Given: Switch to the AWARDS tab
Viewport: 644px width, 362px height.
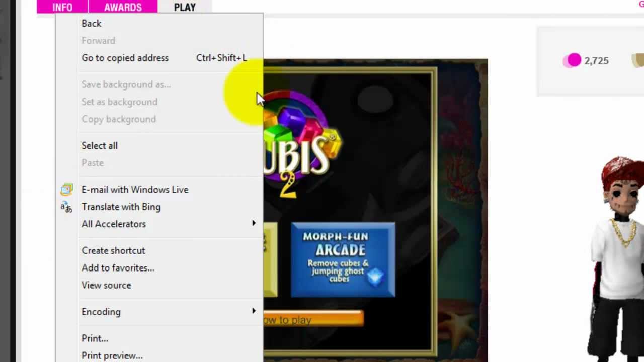Looking at the screenshot, I should click(x=123, y=7).
